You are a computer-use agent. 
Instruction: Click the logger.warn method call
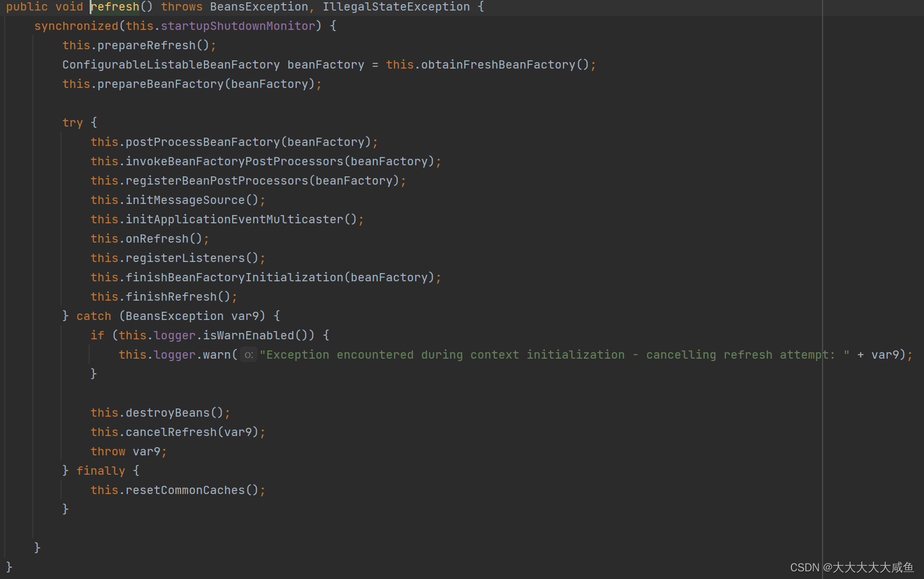(x=192, y=355)
